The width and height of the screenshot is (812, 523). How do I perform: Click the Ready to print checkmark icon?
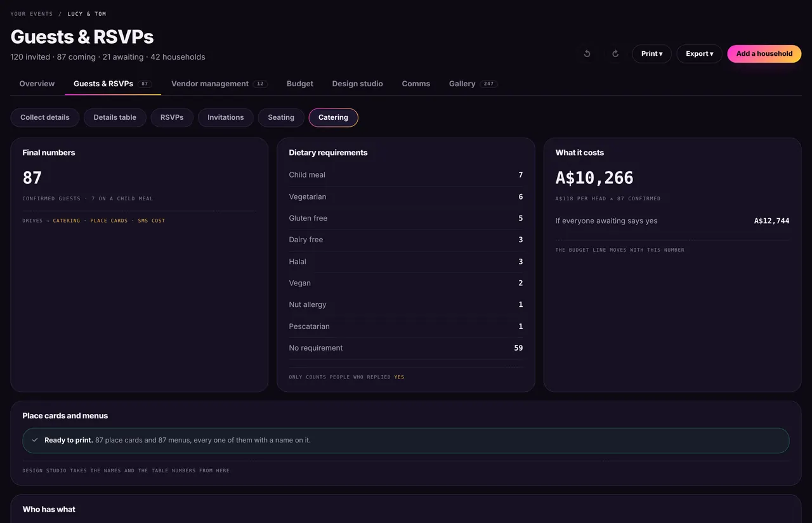(x=35, y=440)
